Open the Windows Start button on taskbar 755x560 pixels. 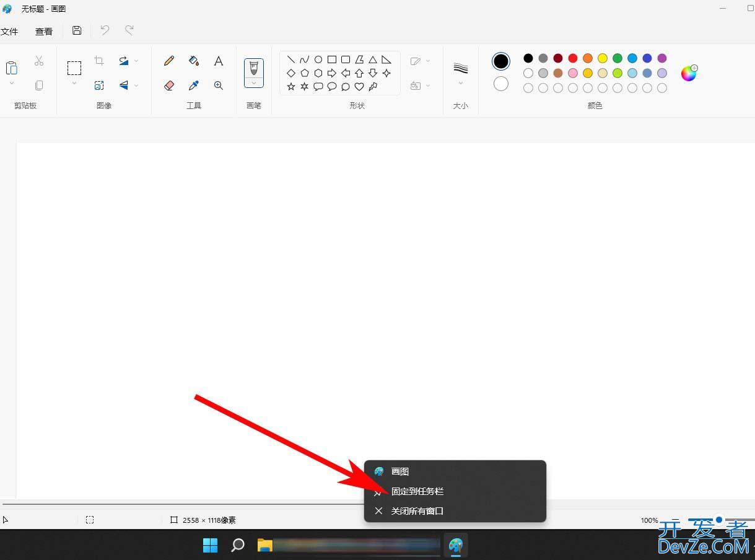[211, 545]
